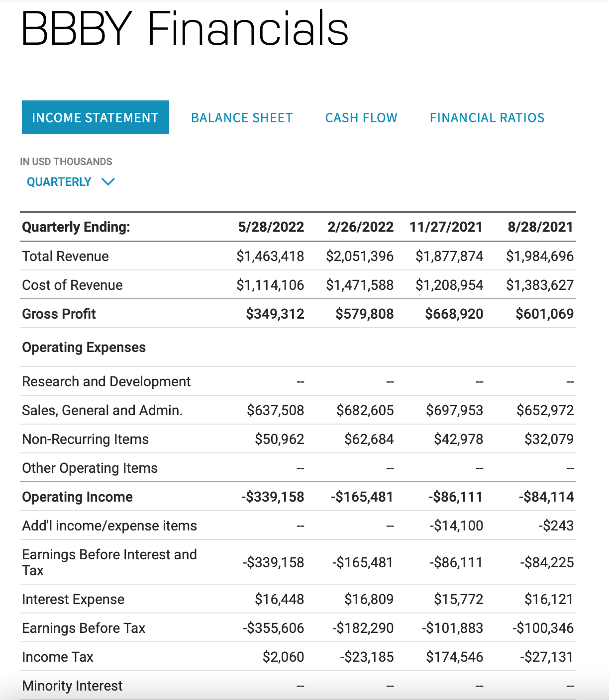Click the Total Revenue row label
Screen dimensions: 609x700
tap(65, 256)
